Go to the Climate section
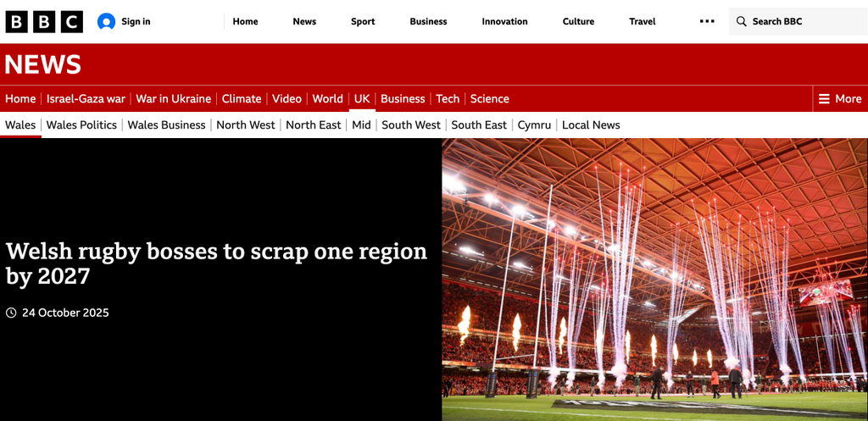 coord(242,99)
